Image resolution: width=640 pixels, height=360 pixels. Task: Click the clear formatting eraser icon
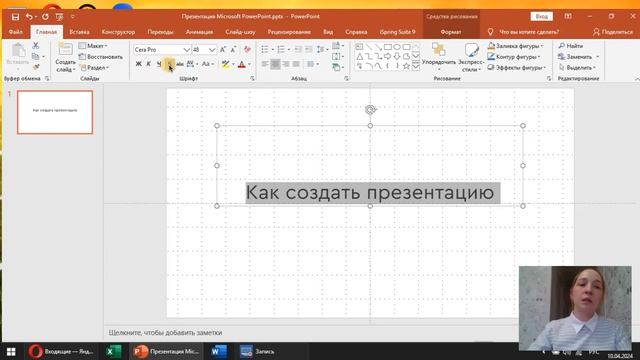coord(247,49)
